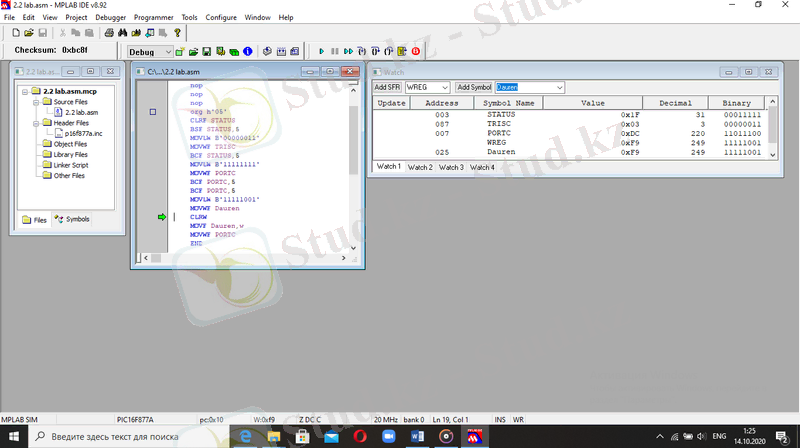Click the Help question mark icon
800x448 pixels.
tap(177, 33)
